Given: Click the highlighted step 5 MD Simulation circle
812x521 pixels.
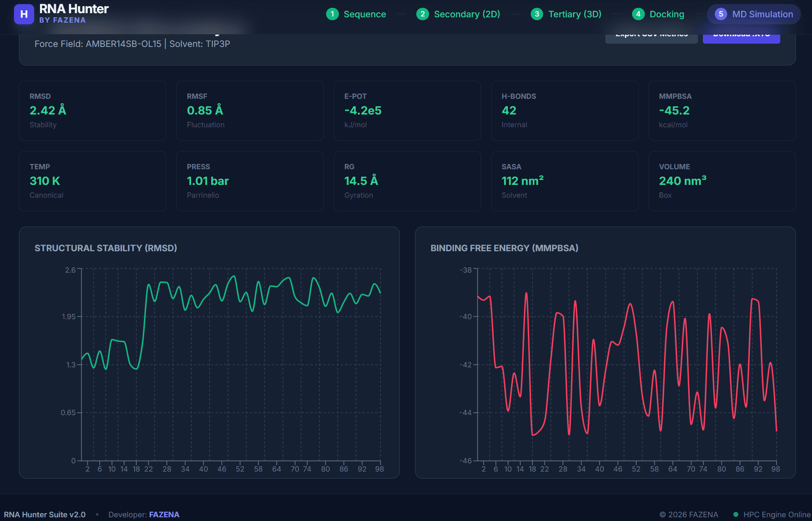Looking at the screenshot, I should click(x=721, y=14).
